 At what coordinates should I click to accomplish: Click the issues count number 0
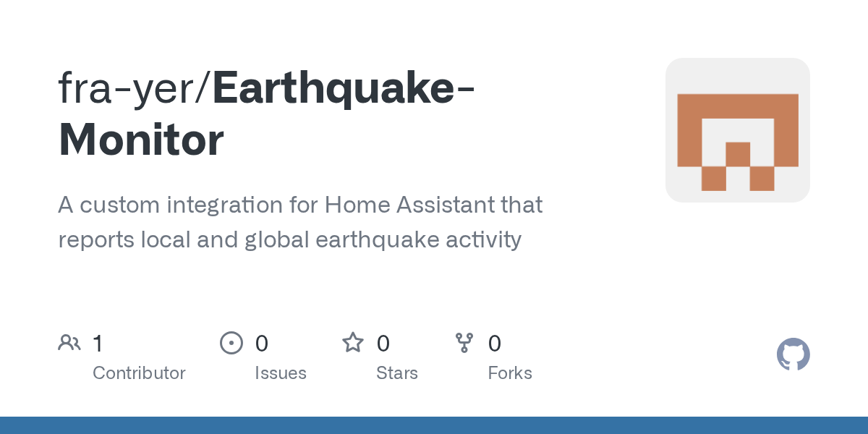click(x=261, y=343)
